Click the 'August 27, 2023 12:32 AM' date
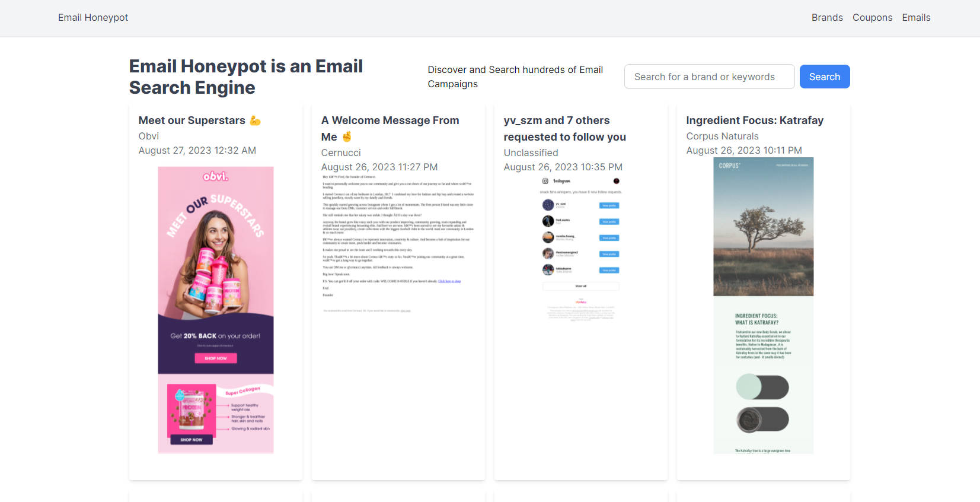 197,150
